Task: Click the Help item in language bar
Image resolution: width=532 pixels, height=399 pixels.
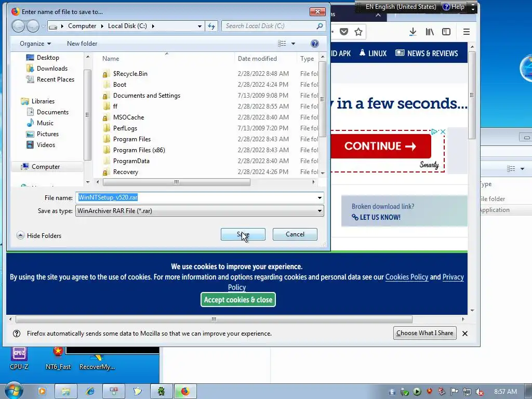Action: [454, 7]
